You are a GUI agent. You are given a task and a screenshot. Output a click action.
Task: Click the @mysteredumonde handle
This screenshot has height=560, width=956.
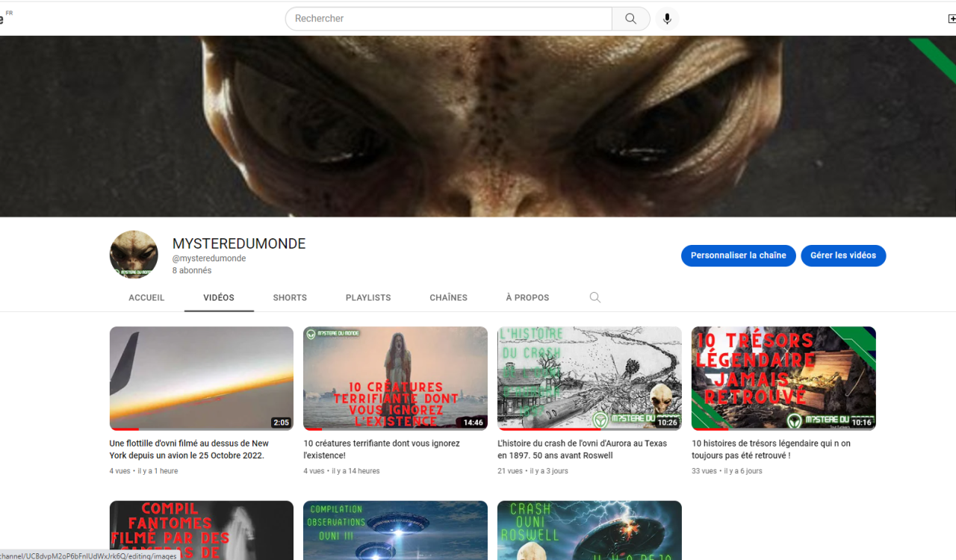(x=209, y=258)
